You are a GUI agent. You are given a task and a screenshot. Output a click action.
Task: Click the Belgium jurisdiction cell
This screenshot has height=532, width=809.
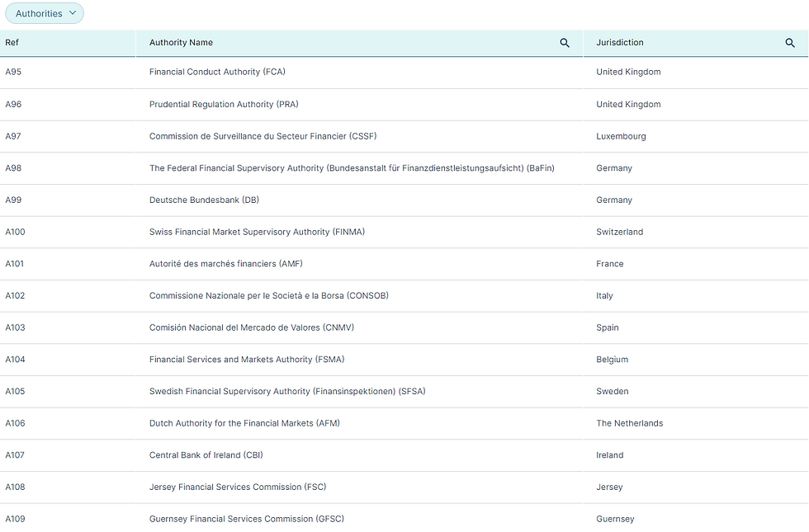[x=613, y=360]
